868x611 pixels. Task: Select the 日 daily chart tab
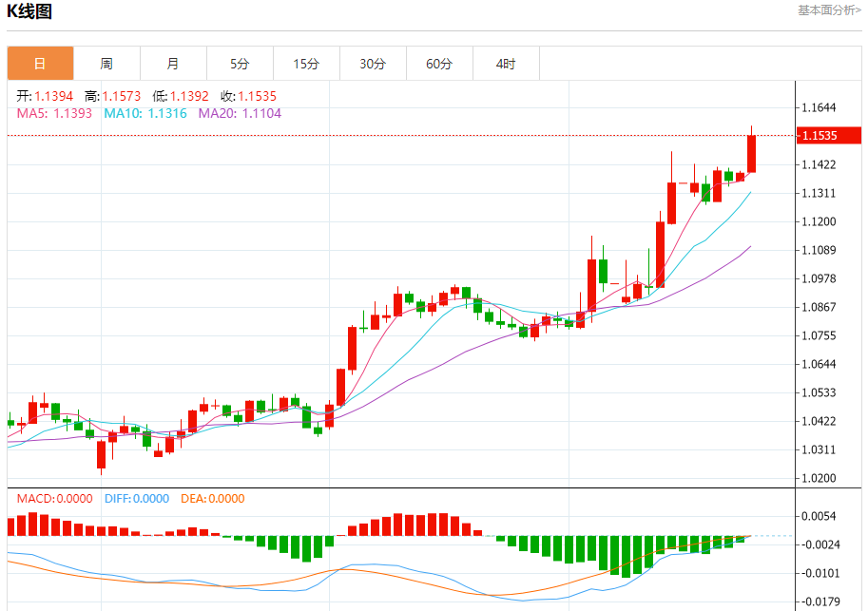click(x=41, y=64)
